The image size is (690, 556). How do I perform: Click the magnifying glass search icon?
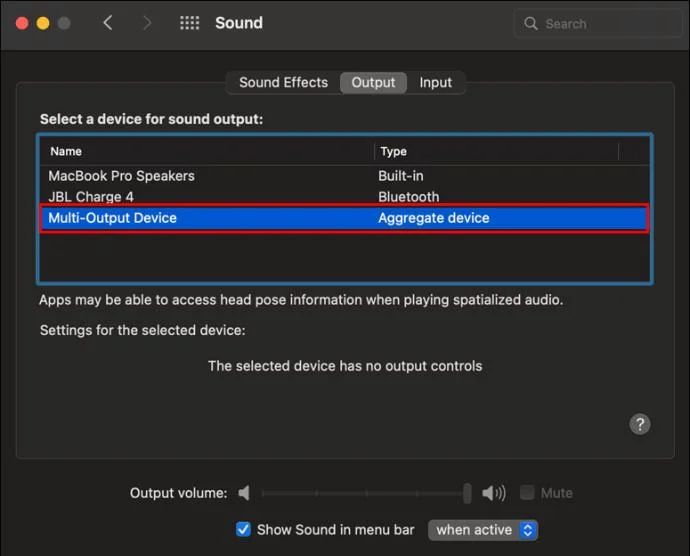point(531,23)
